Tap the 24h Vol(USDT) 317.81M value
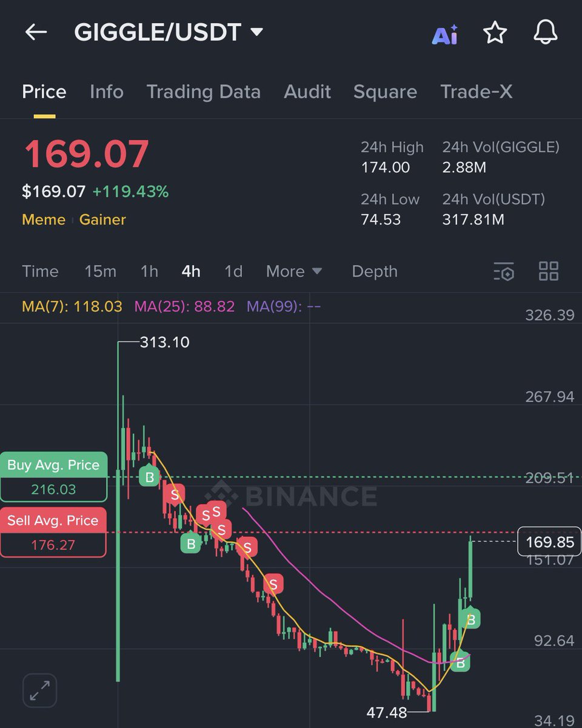 pyautogui.click(x=473, y=220)
